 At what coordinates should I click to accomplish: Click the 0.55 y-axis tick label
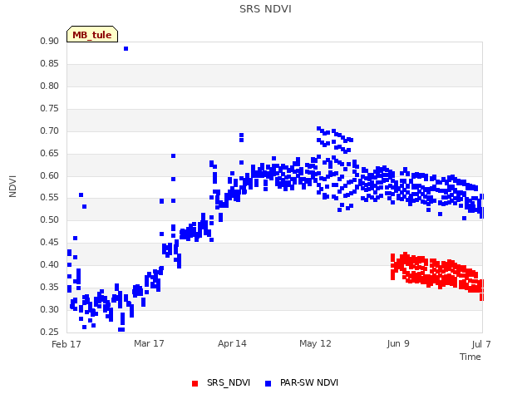[49, 198]
